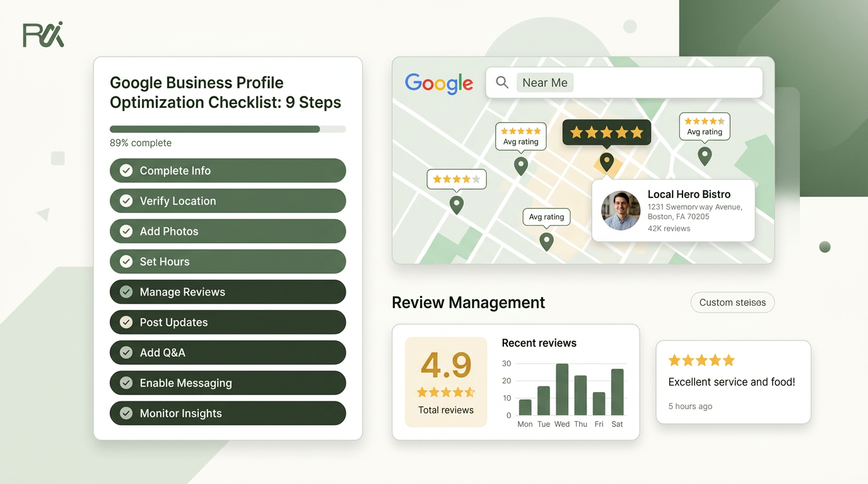The image size is (868, 484).
Task: Click the magnifying glass search icon
Action: [502, 83]
